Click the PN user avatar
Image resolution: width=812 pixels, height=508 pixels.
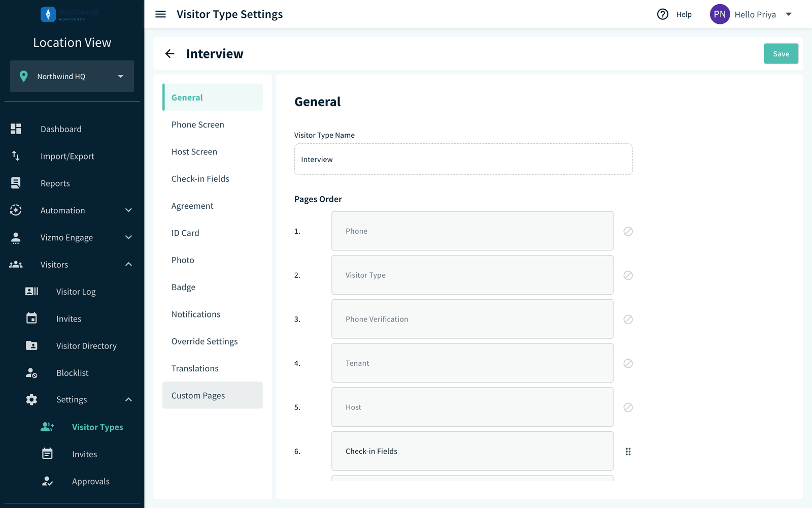pyautogui.click(x=720, y=14)
